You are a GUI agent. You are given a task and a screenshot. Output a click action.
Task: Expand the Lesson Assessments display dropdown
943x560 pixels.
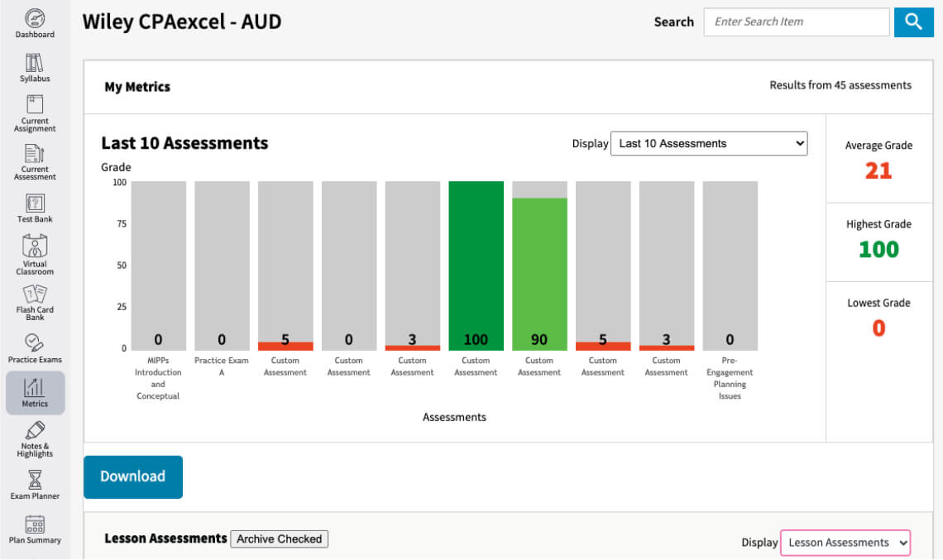pyautogui.click(x=845, y=543)
